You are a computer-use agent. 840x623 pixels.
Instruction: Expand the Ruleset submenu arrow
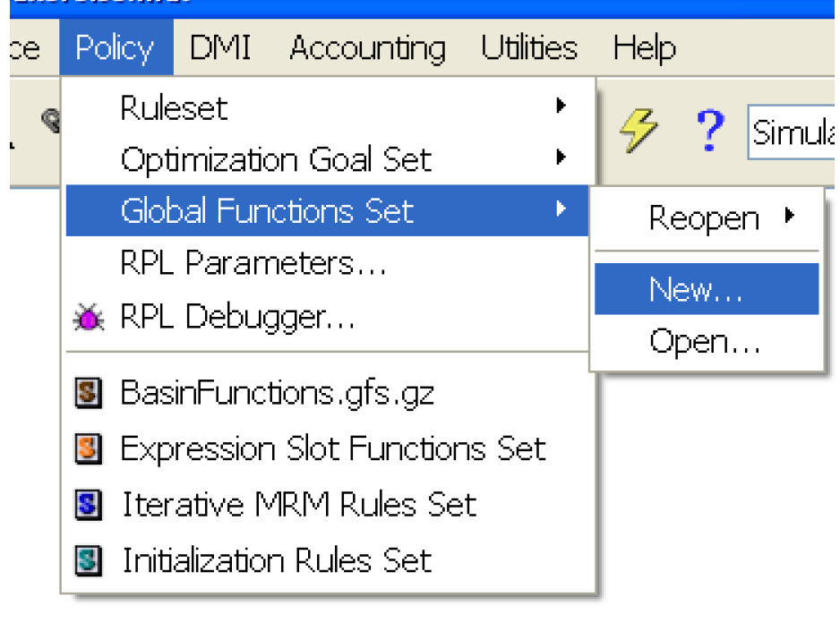(x=561, y=107)
